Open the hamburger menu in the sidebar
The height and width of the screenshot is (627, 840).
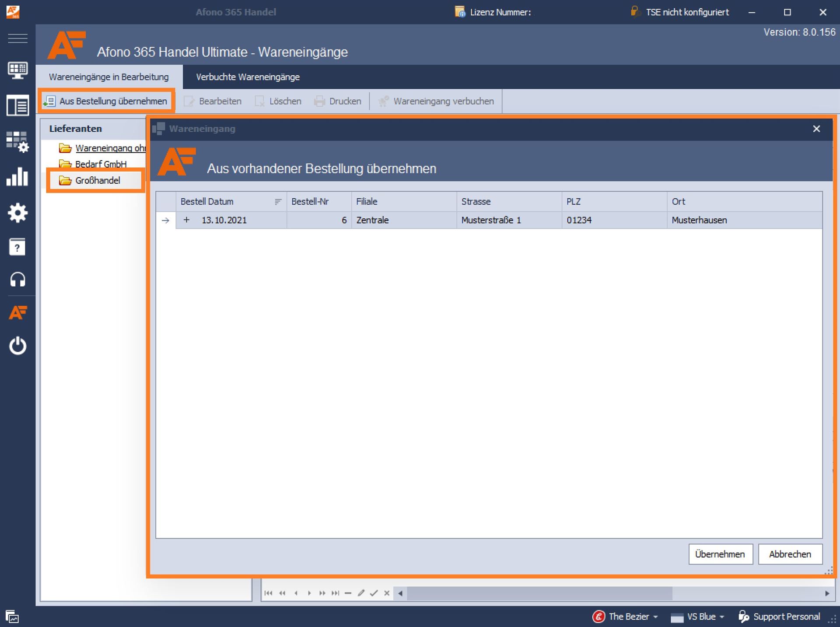point(17,38)
